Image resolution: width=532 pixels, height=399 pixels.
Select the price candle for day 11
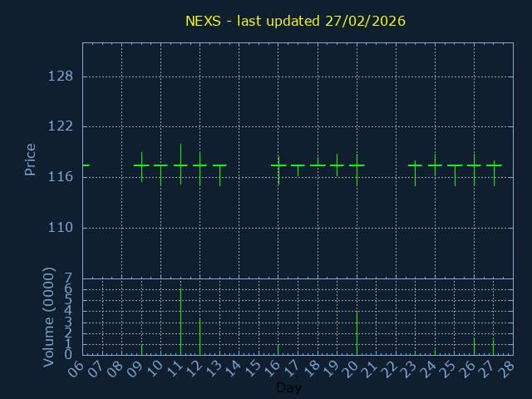(180, 165)
